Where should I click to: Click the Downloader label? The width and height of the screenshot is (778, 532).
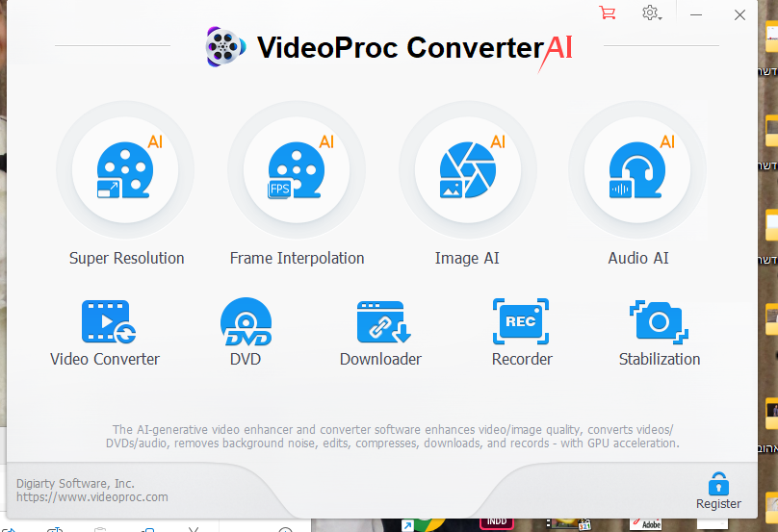coord(380,359)
